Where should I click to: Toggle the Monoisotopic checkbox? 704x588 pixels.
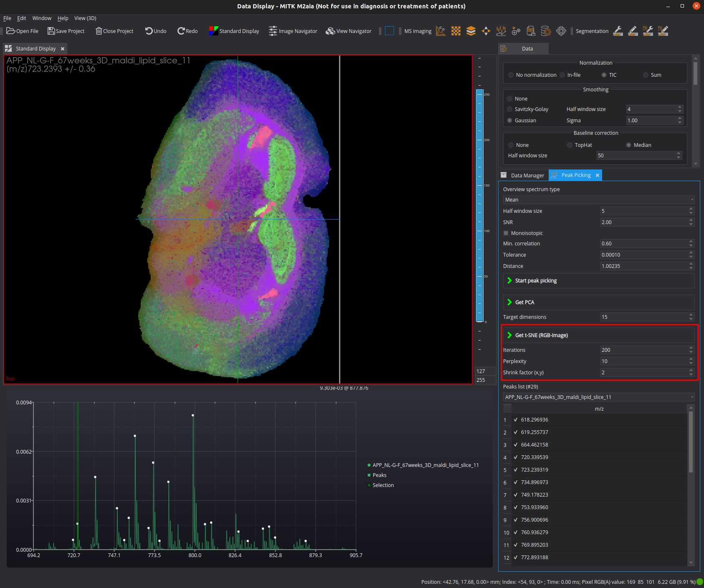click(506, 233)
